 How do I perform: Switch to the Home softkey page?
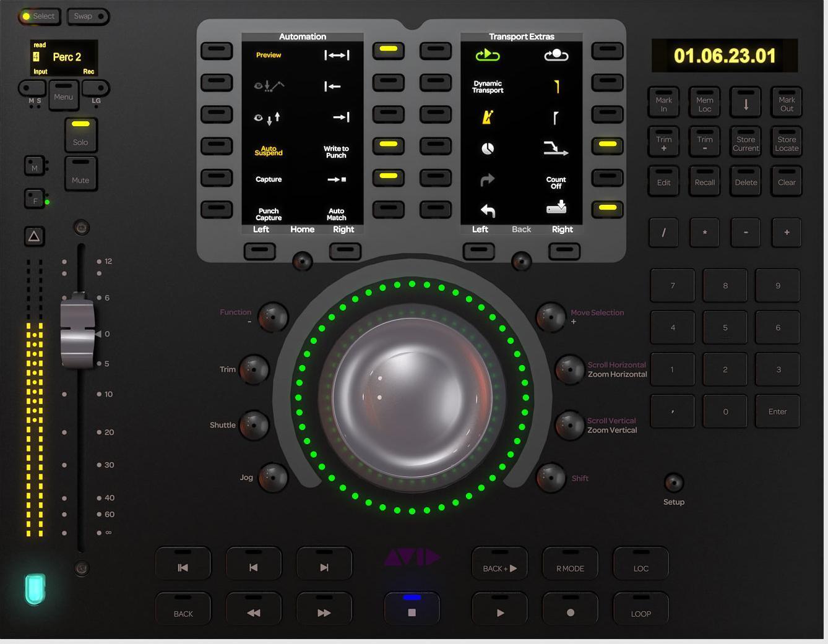point(302,230)
